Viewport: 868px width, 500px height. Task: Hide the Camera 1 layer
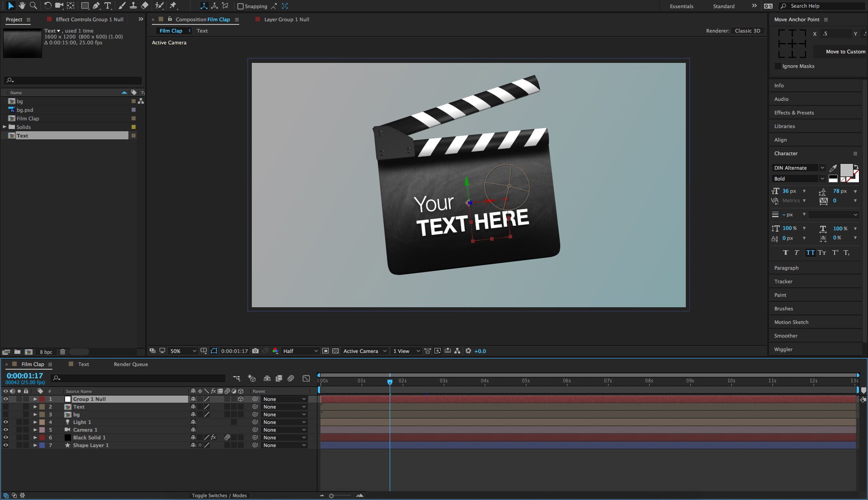pyautogui.click(x=6, y=430)
